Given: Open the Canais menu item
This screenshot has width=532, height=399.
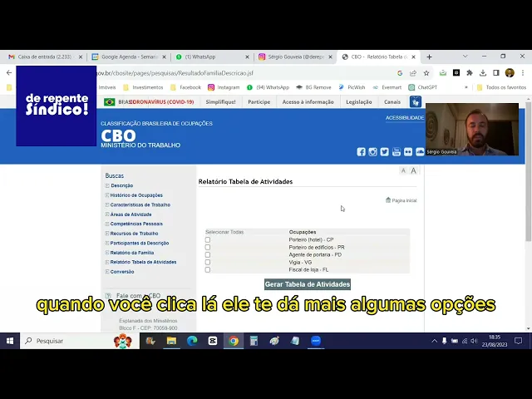Looking at the screenshot, I should click(392, 101).
